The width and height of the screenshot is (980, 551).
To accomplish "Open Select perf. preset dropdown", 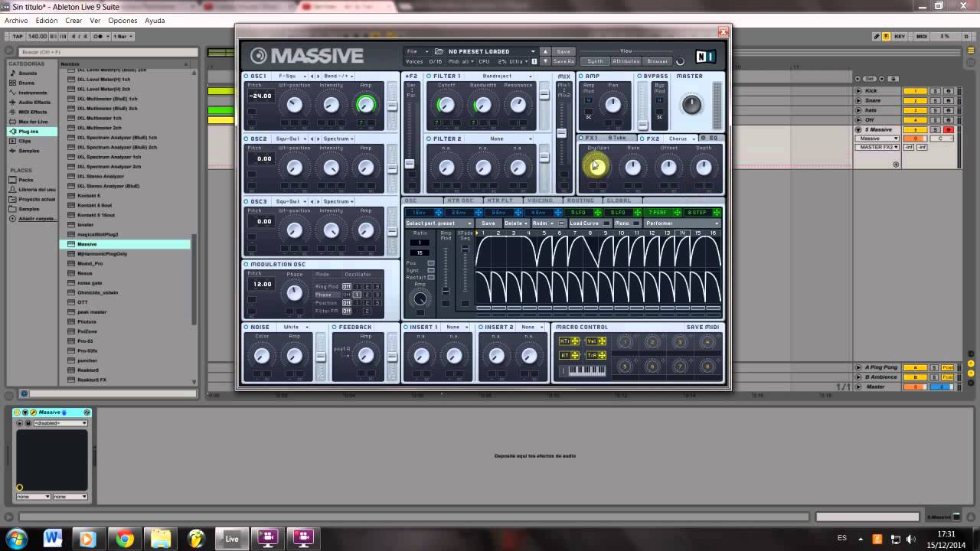I will [440, 223].
